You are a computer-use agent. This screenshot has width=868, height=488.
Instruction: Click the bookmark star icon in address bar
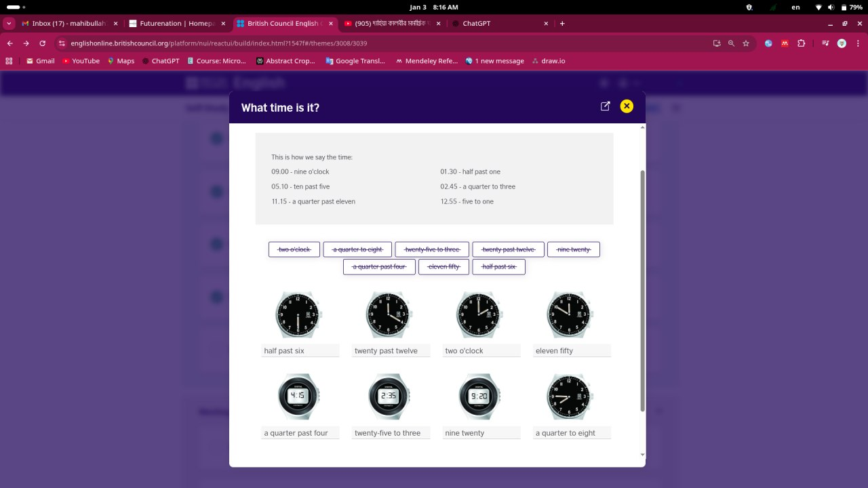point(746,43)
